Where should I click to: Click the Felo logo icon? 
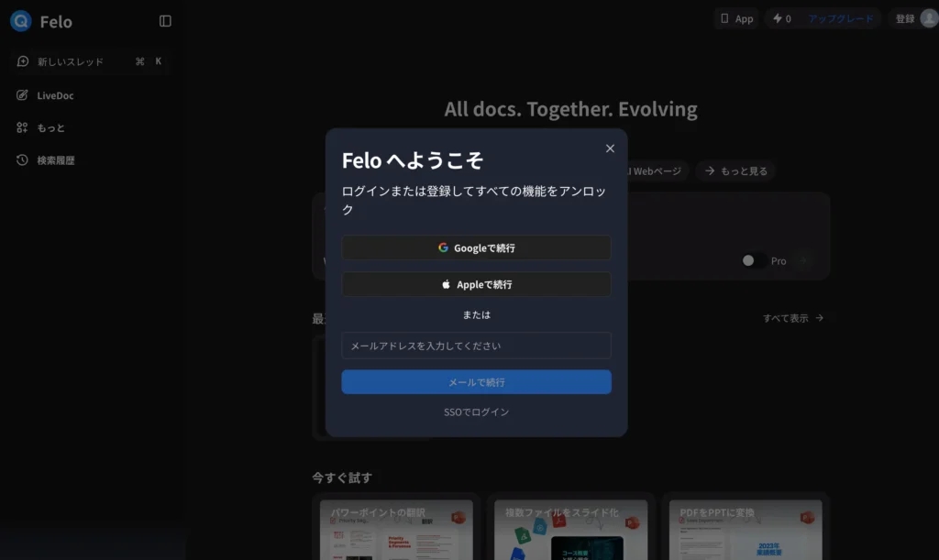(x=20, y=21)
